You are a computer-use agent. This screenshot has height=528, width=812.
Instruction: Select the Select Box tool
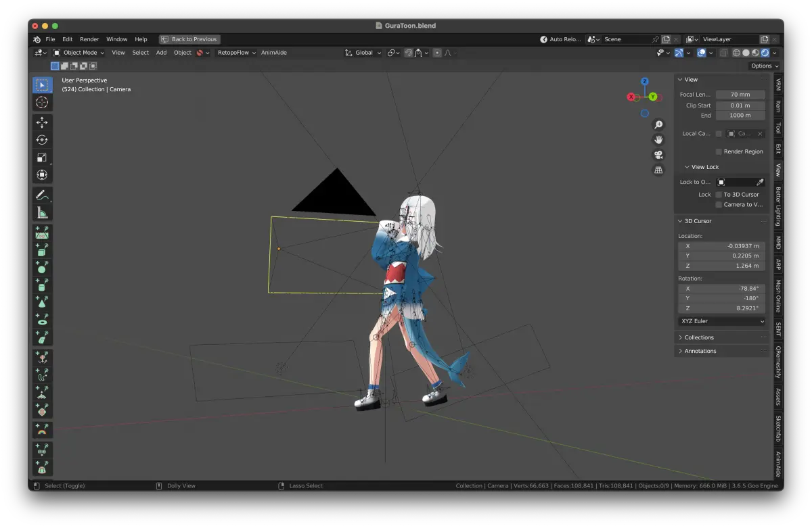pos(42,85)
